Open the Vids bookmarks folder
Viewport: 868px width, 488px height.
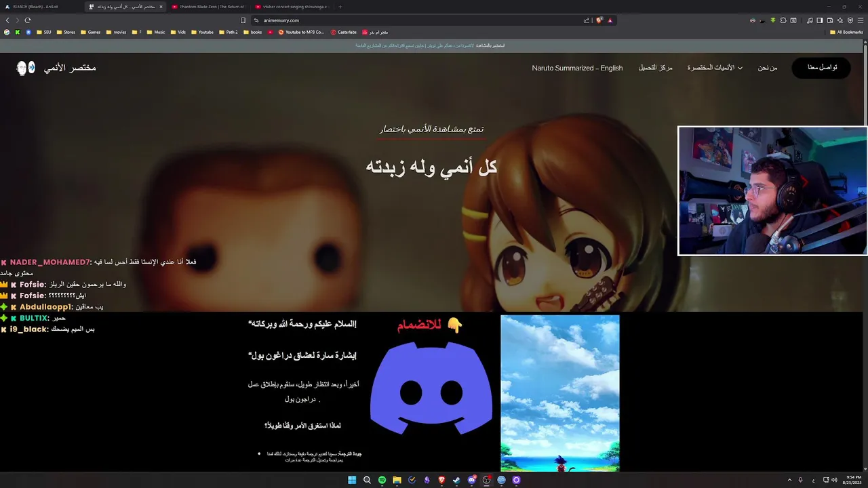coord(178,32)
